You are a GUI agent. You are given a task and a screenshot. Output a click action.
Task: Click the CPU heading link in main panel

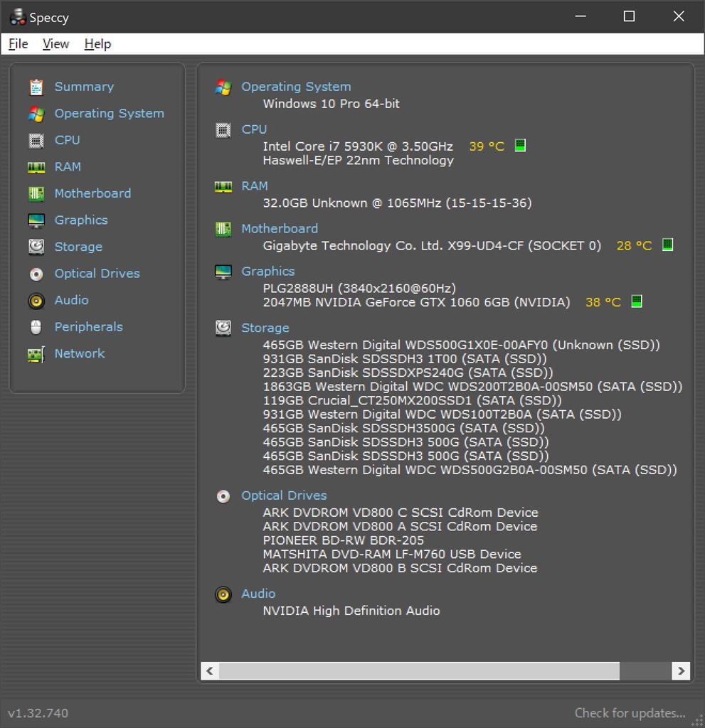pyautogui.click(x=254, y=129)
